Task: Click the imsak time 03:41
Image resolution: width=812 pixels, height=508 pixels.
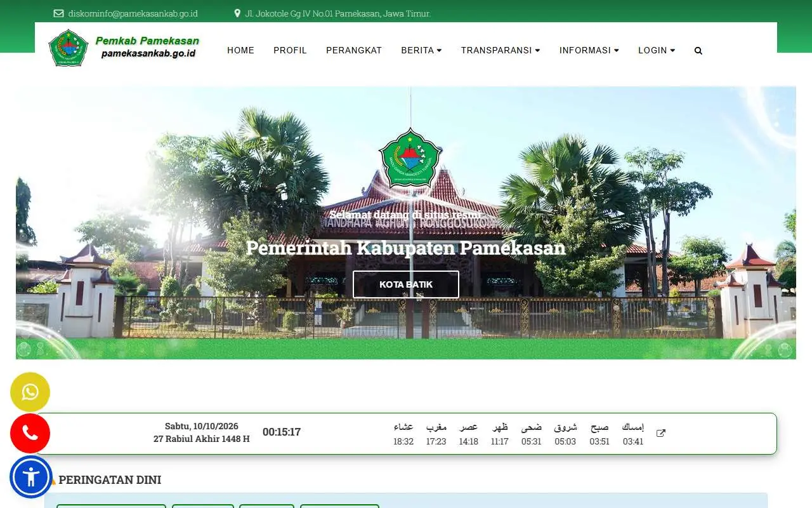Action: click(633, 441)
